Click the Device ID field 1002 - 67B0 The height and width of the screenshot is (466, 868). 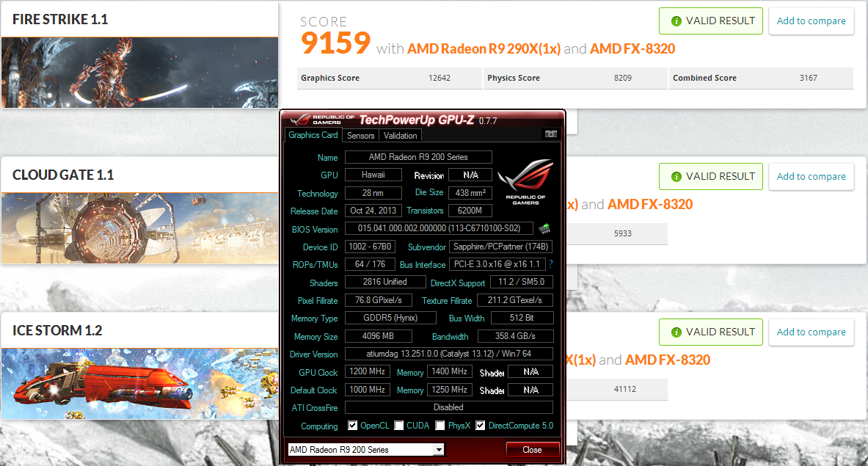[x=370, y=247]
